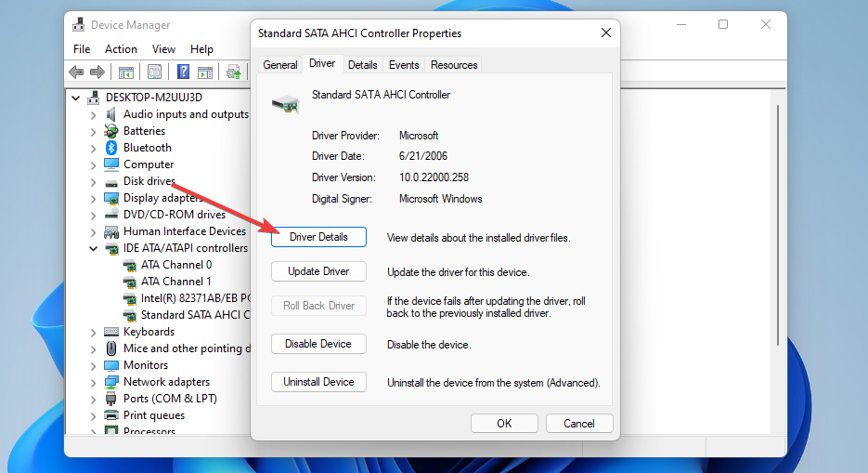Select the Driver tab
868x473 pixels.
[322, 64]
